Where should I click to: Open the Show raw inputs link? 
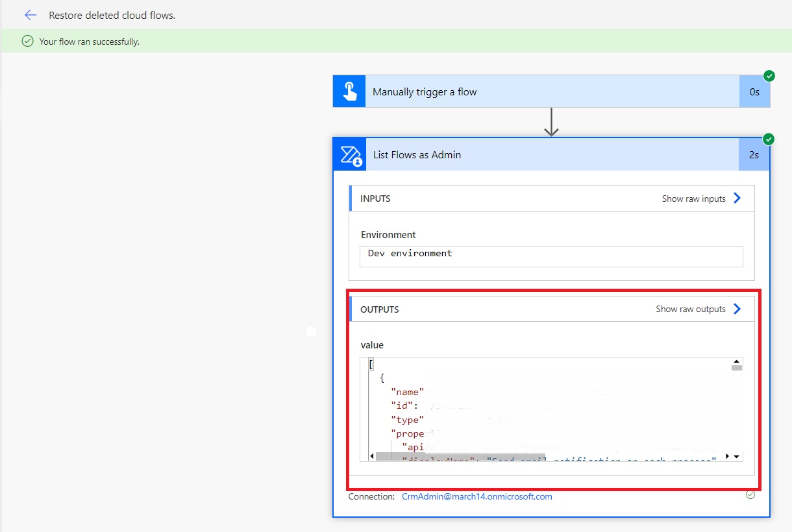click(x=693, y=199)
